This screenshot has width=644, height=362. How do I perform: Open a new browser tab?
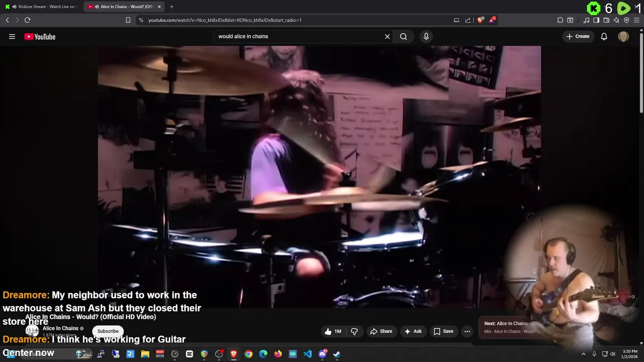pos(172,7)
